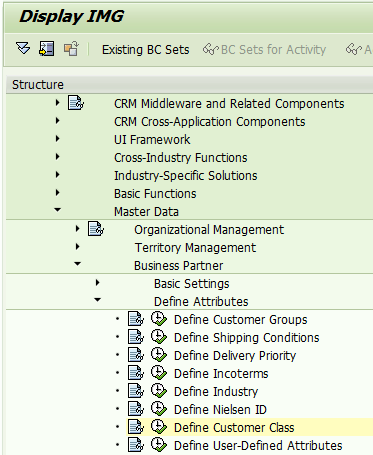Open documentation icon for Organizational Management
Viewport: 373px width, 455px height.
tap(96, 229)
